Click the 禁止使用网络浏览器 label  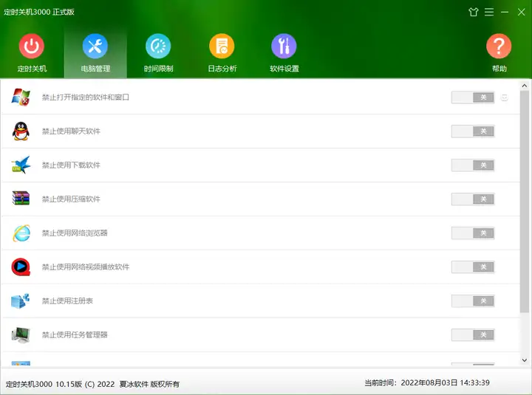[x=75, y=233]
